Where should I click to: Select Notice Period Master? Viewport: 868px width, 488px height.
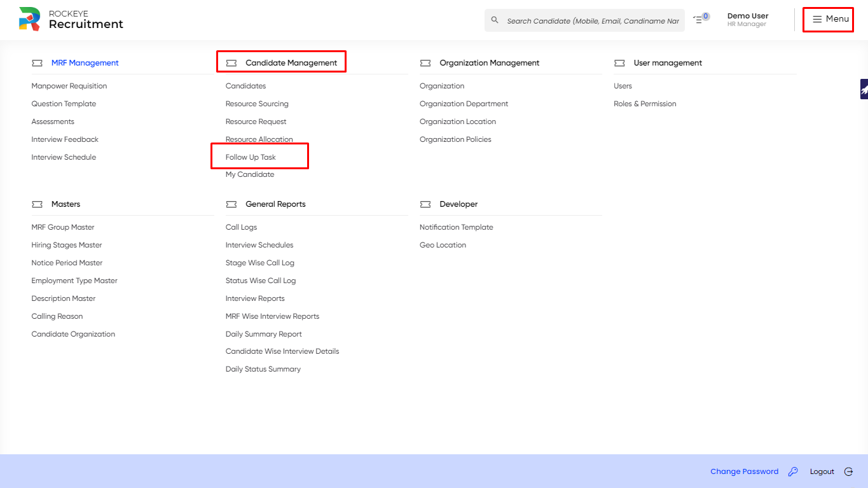(x=67, y=263)
